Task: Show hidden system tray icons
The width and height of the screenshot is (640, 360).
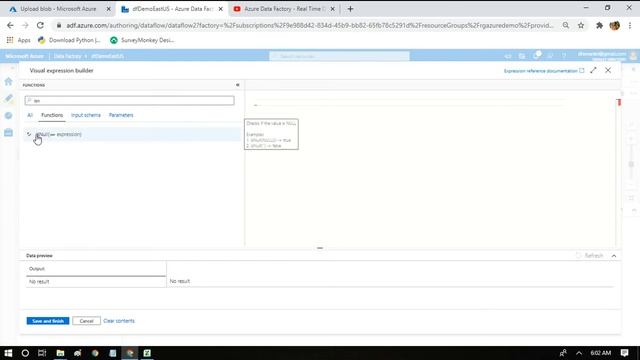Action: pos(579,353)
